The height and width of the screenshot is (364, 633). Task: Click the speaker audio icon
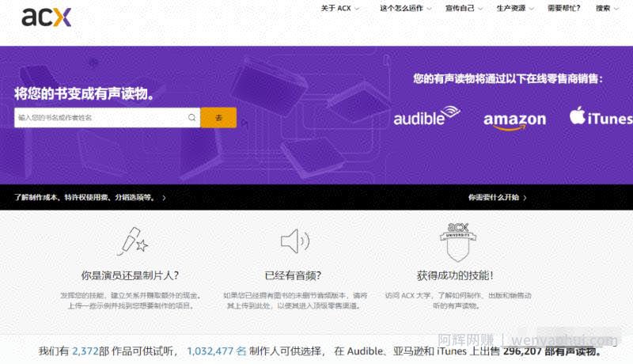295,241
